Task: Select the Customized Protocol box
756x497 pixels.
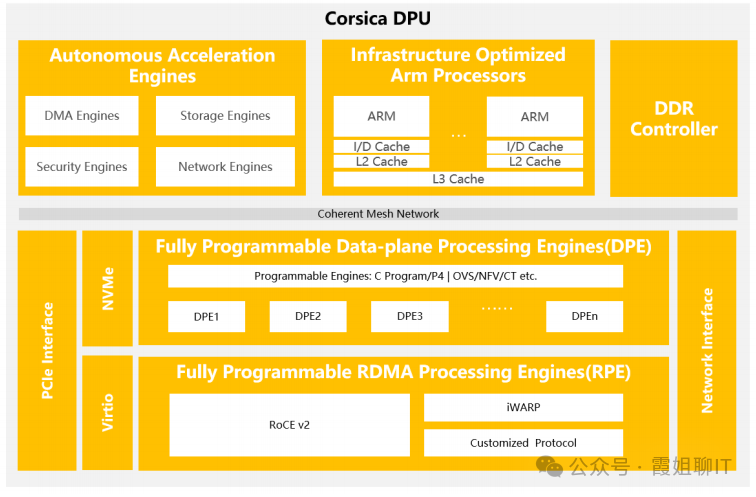Action: [x=524, y=443]
